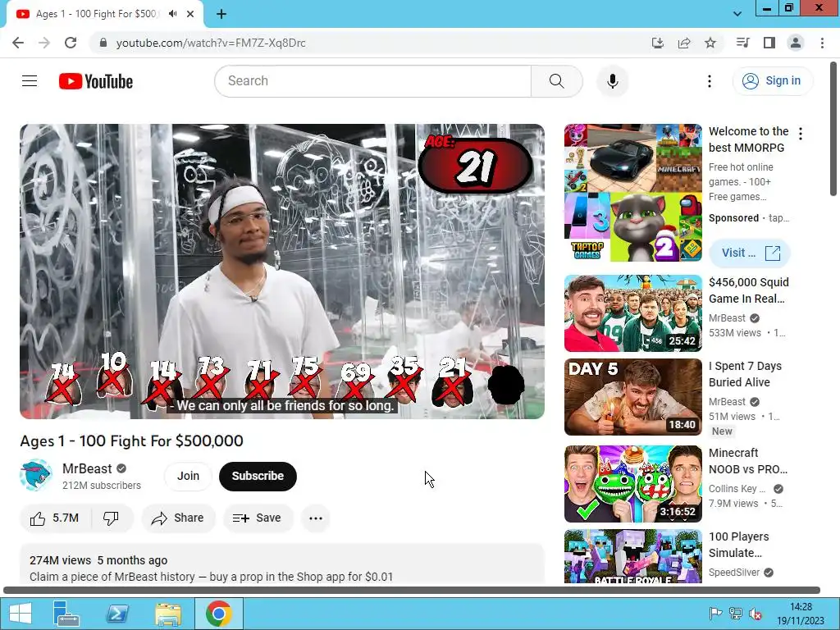Screen dimensions: 840x630
Task: Close the YouTube browser tab
Action: pos(190,14)
